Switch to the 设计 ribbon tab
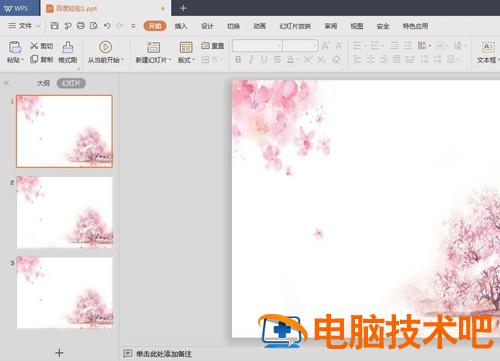 click(x=207, y=26)
